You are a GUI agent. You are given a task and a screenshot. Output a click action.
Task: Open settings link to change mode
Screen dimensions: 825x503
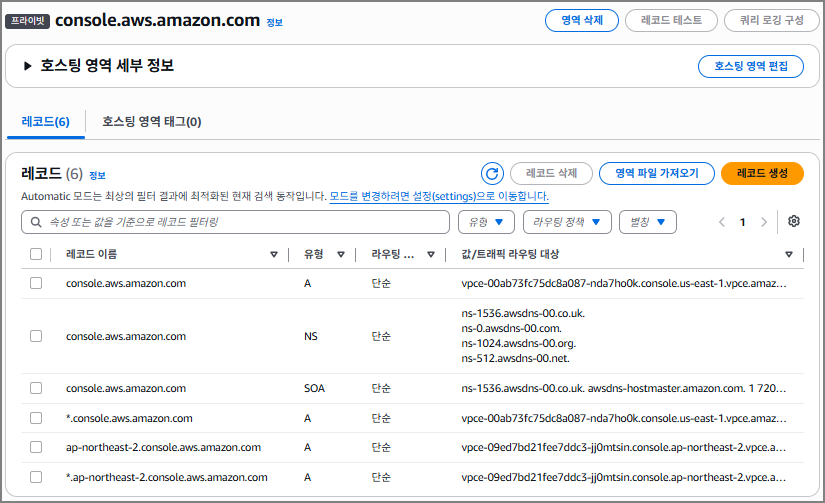(x=439, y=196)
